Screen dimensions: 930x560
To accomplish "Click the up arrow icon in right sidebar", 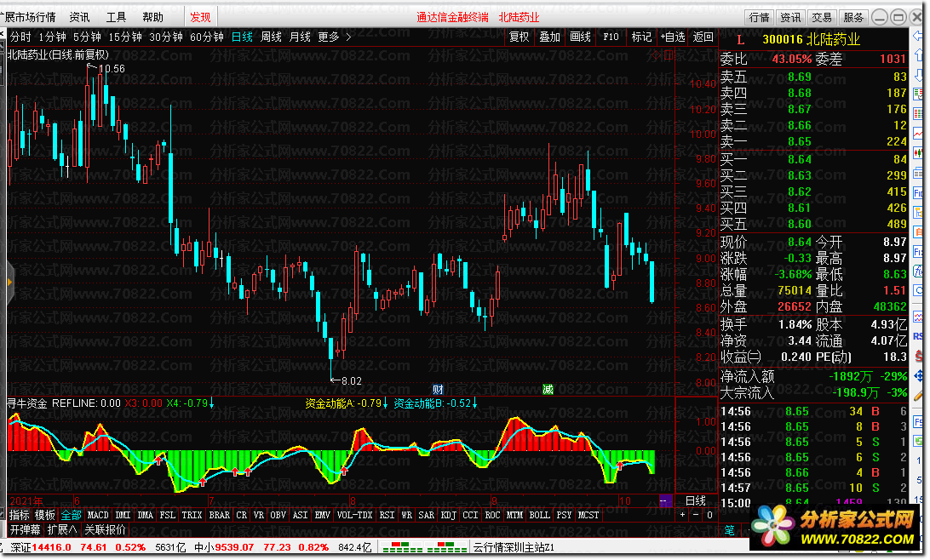I will pos(918,55).
